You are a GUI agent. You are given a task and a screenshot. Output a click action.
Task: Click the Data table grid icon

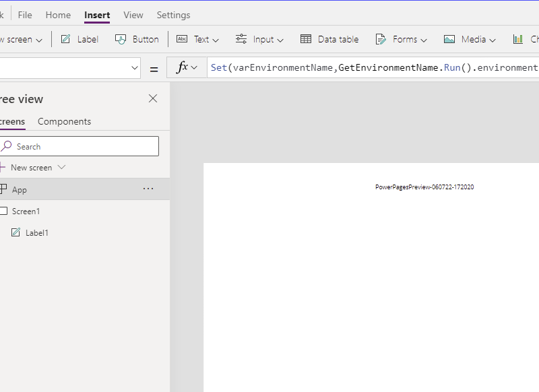pos(306,39)
